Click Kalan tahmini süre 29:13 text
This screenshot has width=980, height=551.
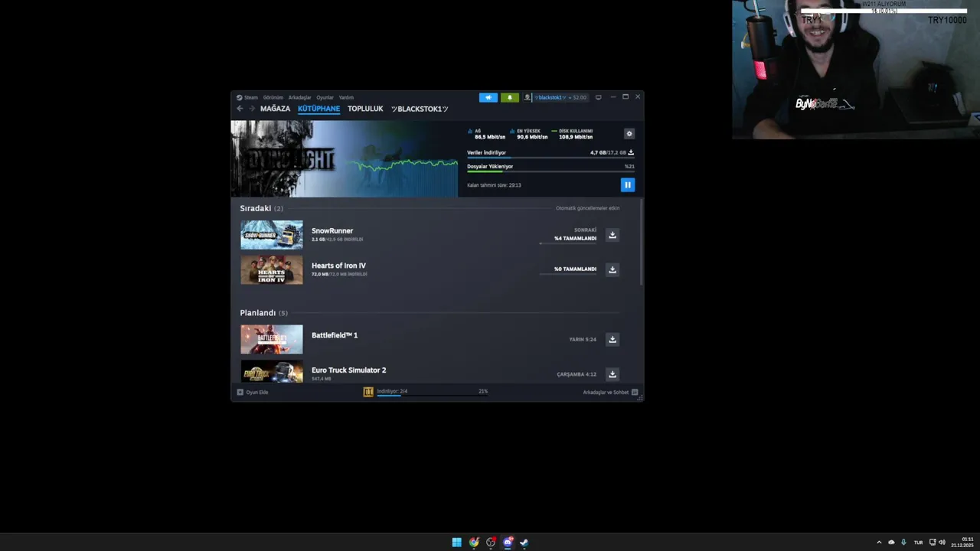pyautogui.click(x=494, y=185)
